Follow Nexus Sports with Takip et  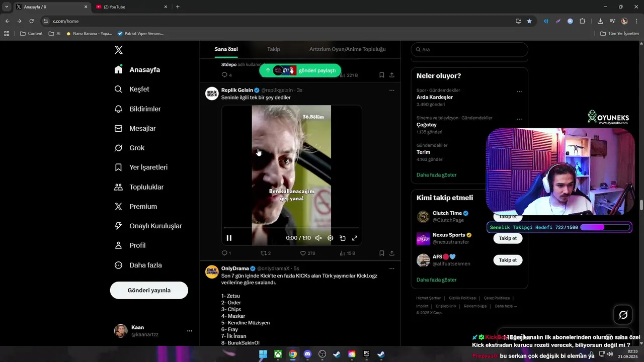508,238
